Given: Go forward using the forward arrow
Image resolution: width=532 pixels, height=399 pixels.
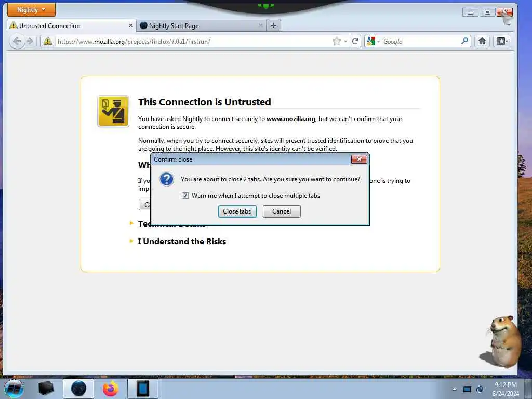Looking at the screenshot, I should pyautogui.click(x=30, y=42).
